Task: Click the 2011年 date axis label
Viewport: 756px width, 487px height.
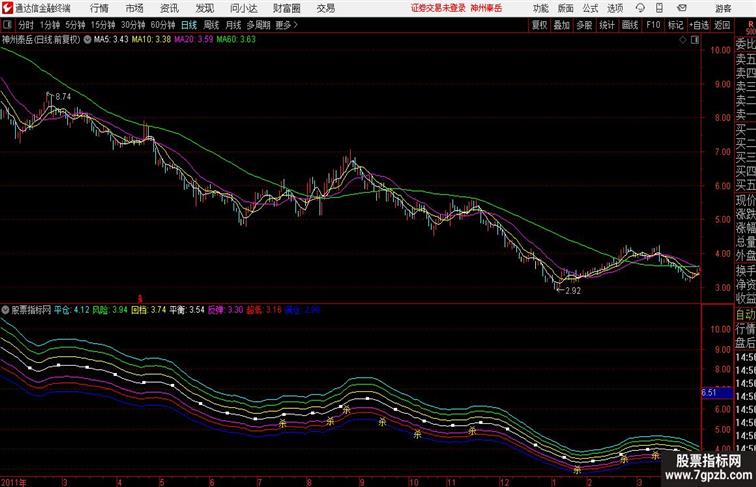Action: coord(14,482)
